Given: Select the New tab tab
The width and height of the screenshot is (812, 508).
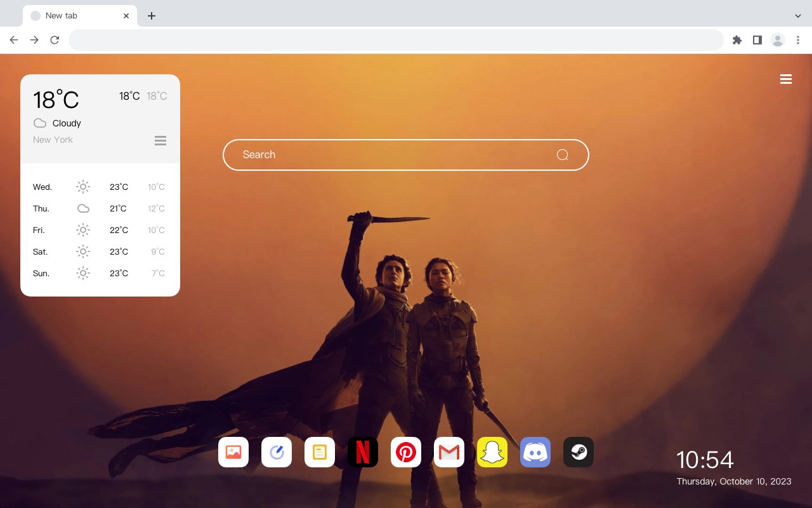Looking at the screenshot, I should point(80,16).
